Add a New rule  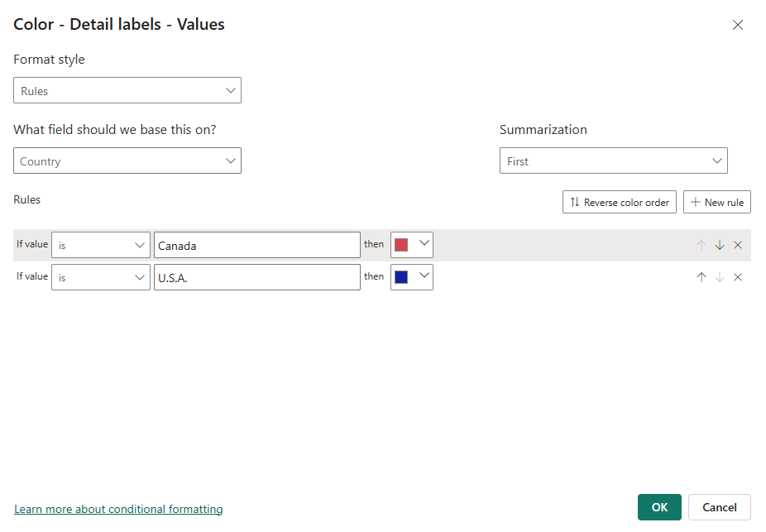pos(716,202)
